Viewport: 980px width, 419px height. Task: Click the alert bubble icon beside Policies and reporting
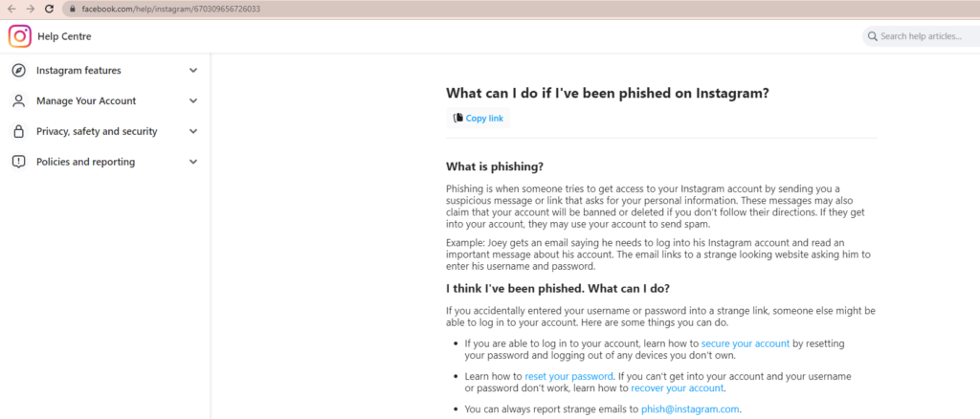pyautogui.click(x=19, y=162)
